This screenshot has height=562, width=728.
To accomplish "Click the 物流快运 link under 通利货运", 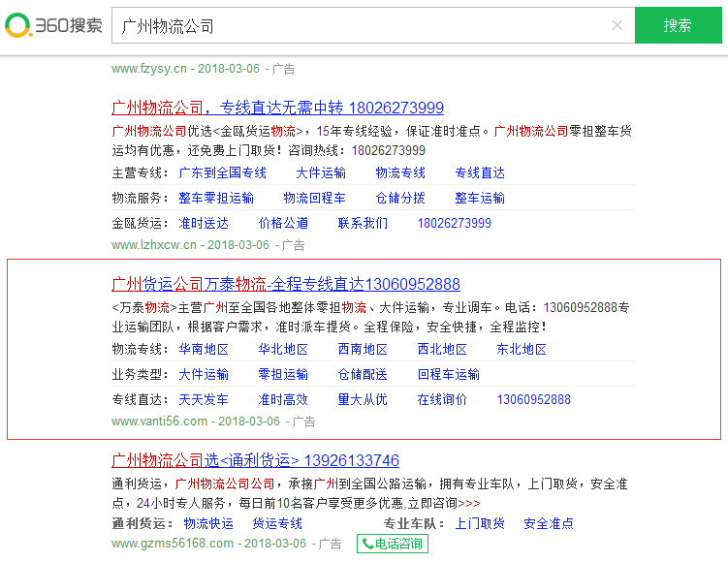I will (x=208, y=523).
